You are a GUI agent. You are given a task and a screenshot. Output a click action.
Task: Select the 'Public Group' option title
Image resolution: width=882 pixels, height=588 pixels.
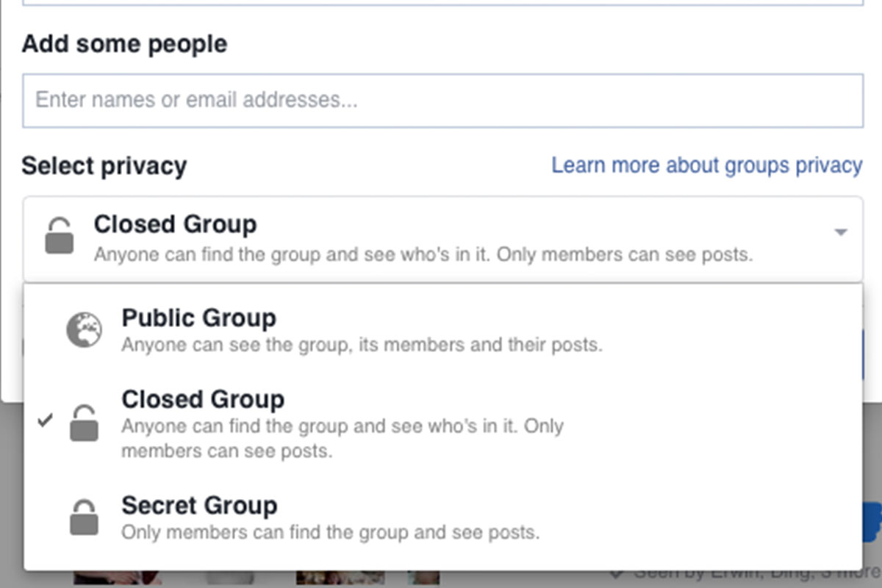pos(198,318)
